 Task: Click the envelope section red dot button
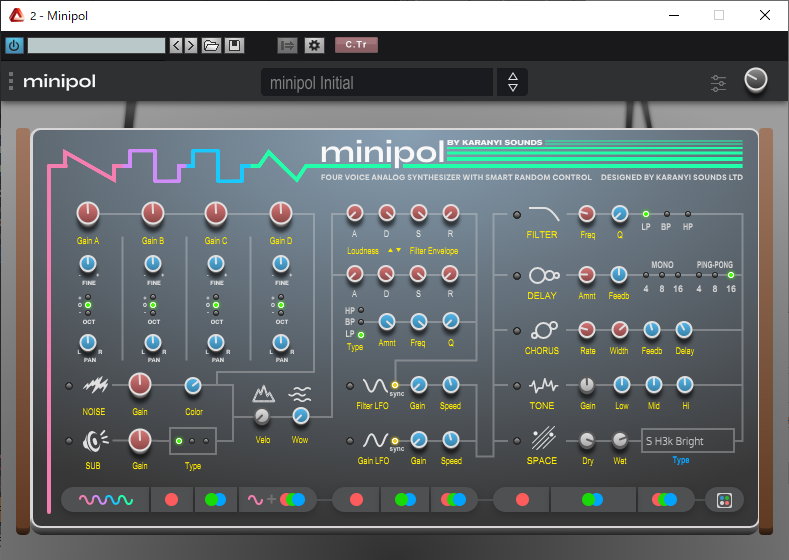(356, 500)
